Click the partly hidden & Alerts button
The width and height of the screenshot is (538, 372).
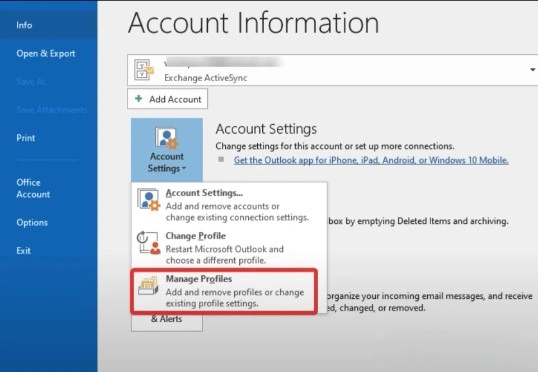point(167,322)
